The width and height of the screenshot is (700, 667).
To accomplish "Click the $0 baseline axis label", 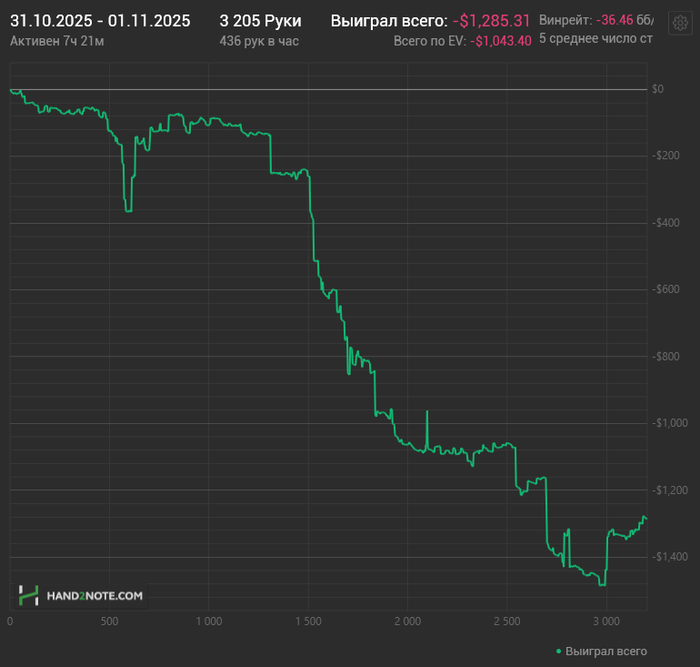I will (658, 89).
